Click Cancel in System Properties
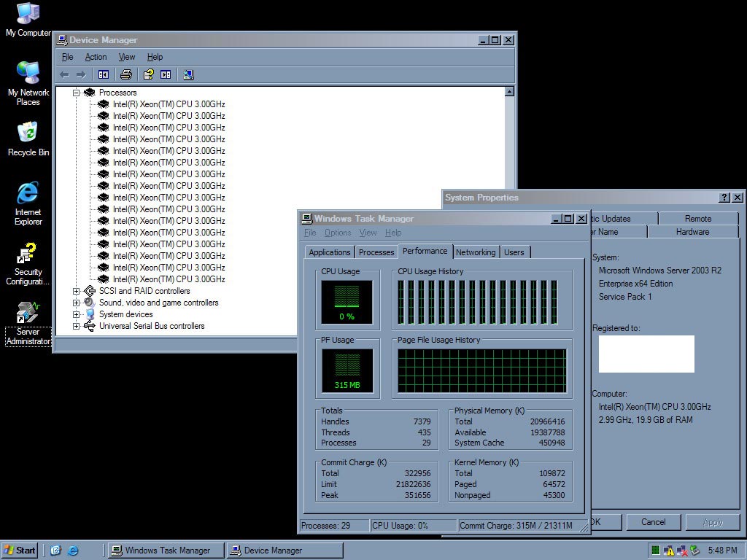This screenshot has height=560, width=747. [x=653, y=522]
